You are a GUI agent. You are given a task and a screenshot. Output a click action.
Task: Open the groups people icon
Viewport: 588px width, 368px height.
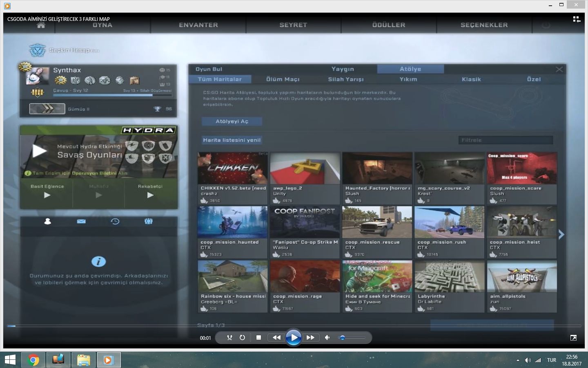click(149, 221)
